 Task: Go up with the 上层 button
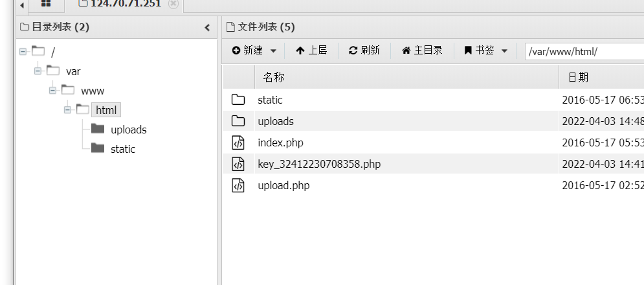[311, 50]
